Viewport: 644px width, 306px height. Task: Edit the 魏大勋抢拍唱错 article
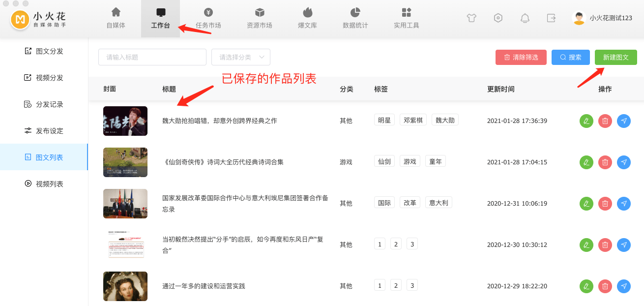click(x=586, y=121)
